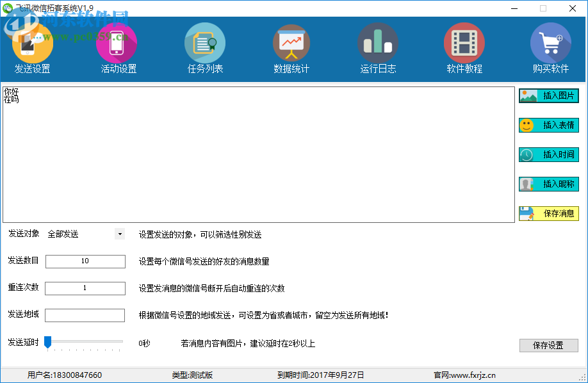
Task: Open the 发送设置 panel
Action: tap(32, 48)
